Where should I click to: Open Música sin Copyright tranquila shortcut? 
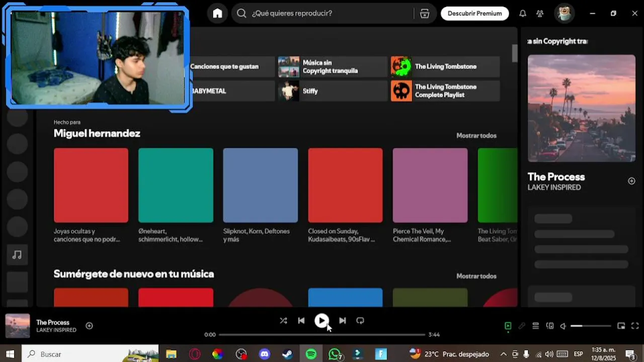point(332,66)
